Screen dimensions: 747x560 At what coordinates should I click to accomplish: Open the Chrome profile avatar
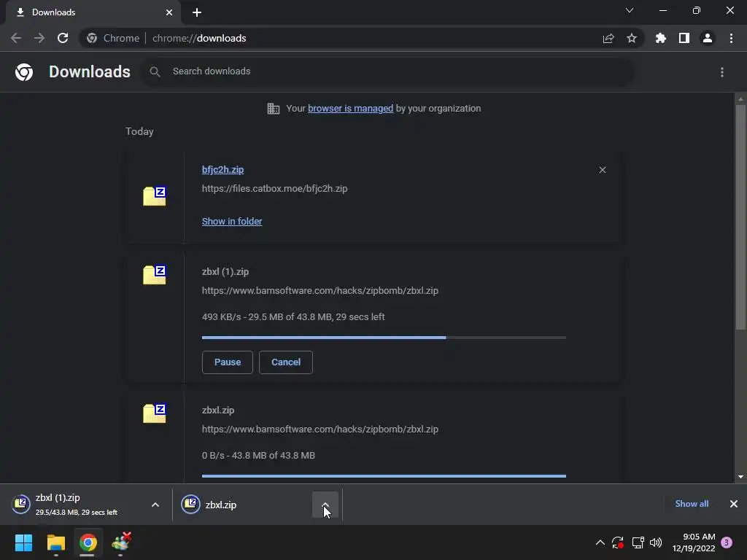tap(708, 38)
